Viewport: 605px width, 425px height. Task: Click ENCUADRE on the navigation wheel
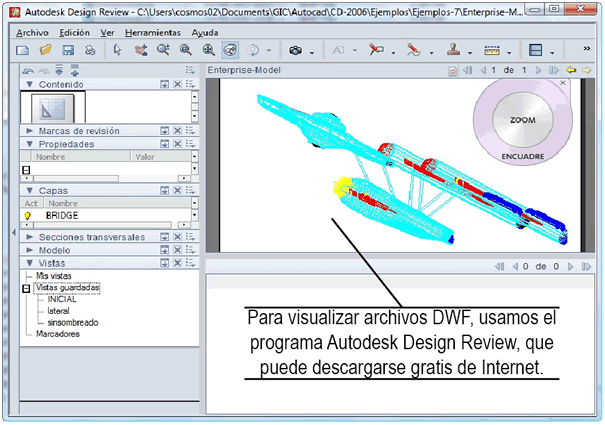click(523, 157)
